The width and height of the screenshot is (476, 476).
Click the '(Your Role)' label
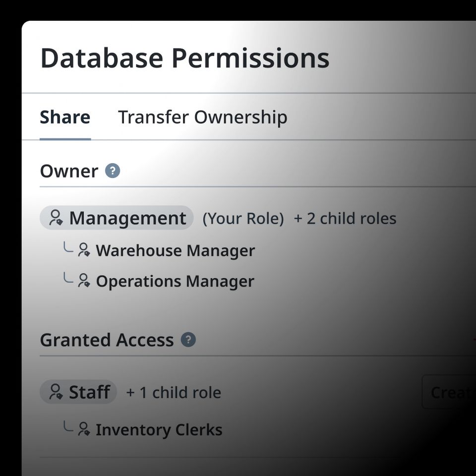(x=243, y=218)
